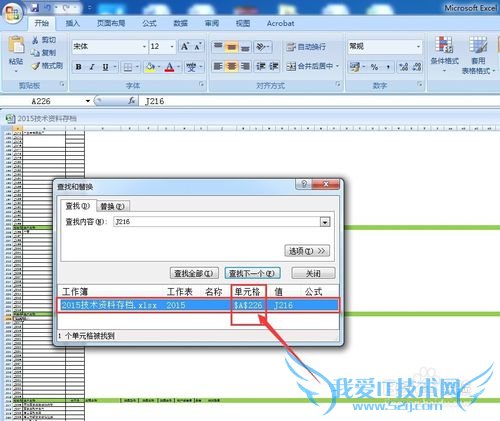This screenshot has height=421, width=500.
Task: Align text right
Action: coord(245,66)
